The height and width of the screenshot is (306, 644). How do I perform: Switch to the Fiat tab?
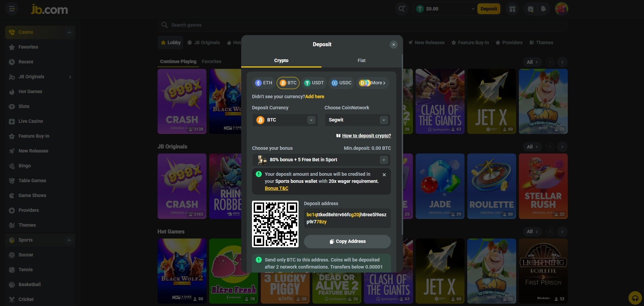coord(361,60)
